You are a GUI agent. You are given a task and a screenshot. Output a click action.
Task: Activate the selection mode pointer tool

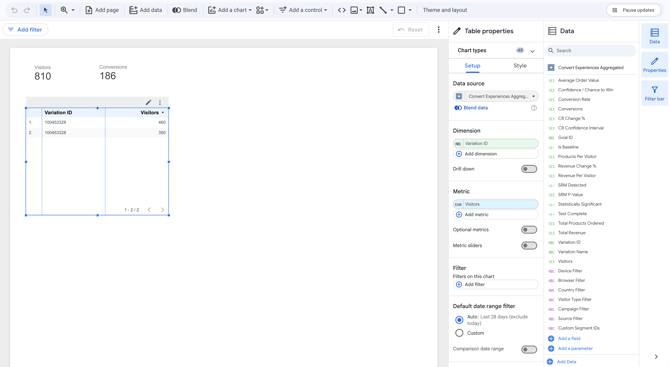[45, 10]
